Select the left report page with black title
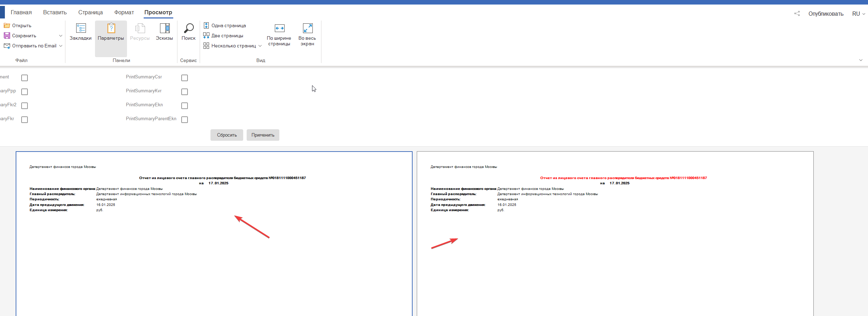This screenshot has height=316, width=868. pos(214,233)
